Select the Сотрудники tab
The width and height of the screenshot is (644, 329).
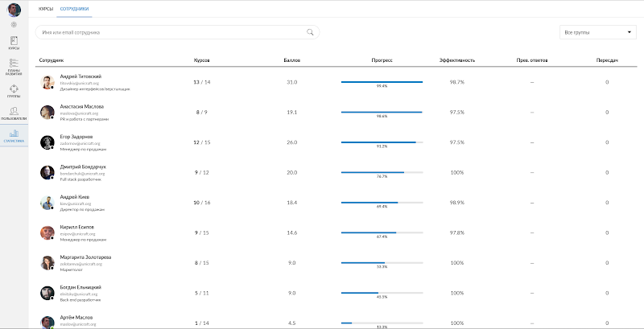[x=74, y=9]
